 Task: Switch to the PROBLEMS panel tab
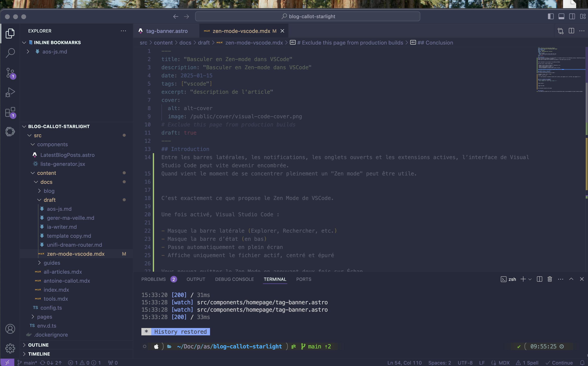[153, 279]
